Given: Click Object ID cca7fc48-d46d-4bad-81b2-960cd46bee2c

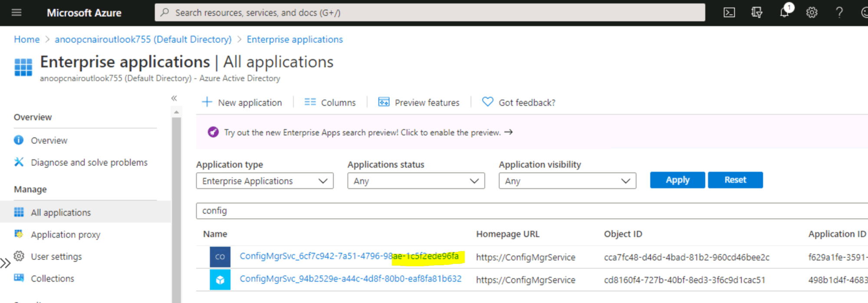Looking at the screenshot, I should 687,257.
